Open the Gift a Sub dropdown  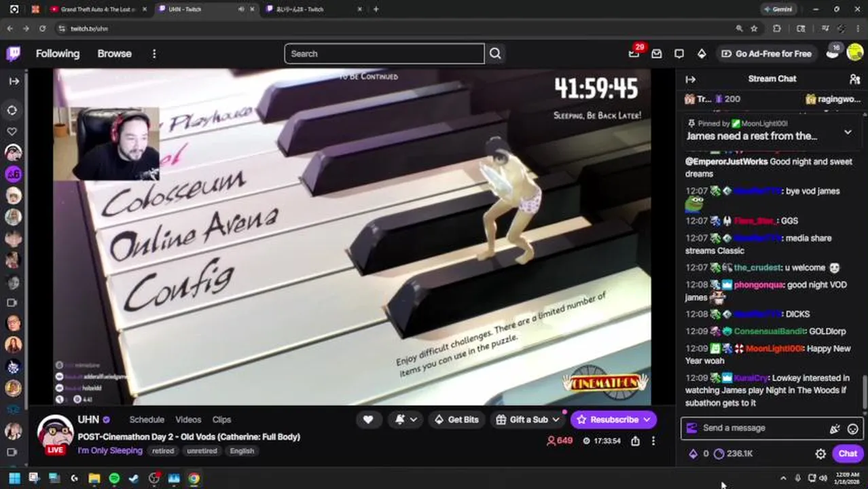(x=528, y=420)
